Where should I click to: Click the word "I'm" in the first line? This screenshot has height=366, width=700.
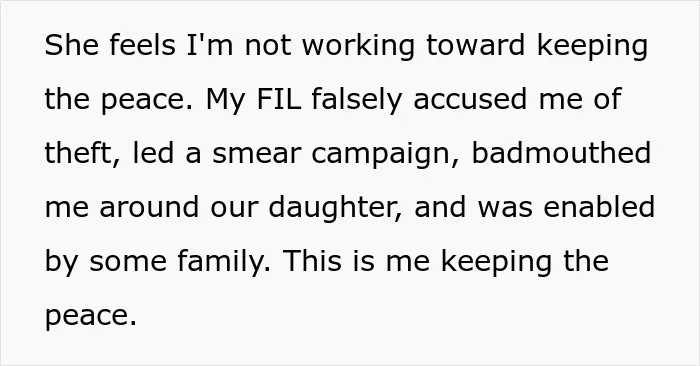209,45
